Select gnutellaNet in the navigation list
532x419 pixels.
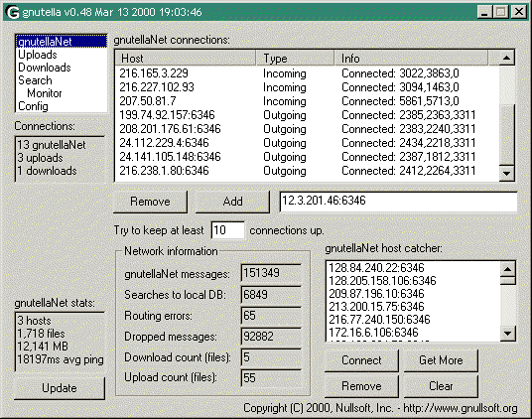click(62, 42)
